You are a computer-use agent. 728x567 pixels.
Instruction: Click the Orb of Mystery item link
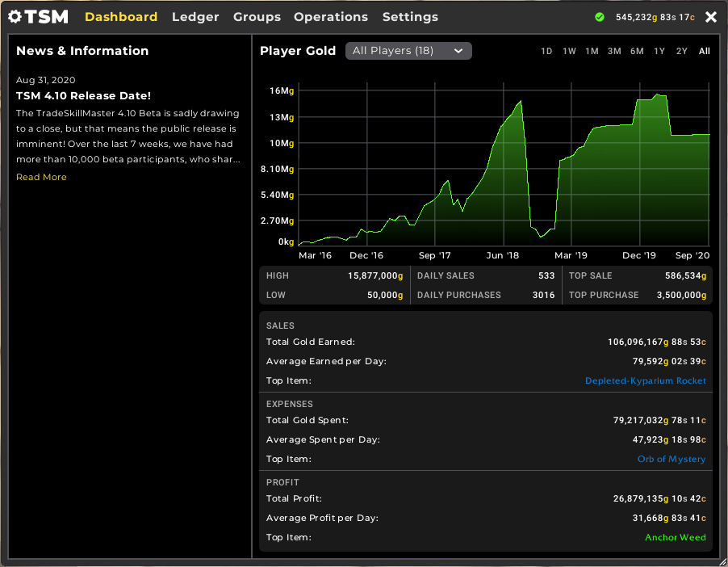[x=671, y=460]
